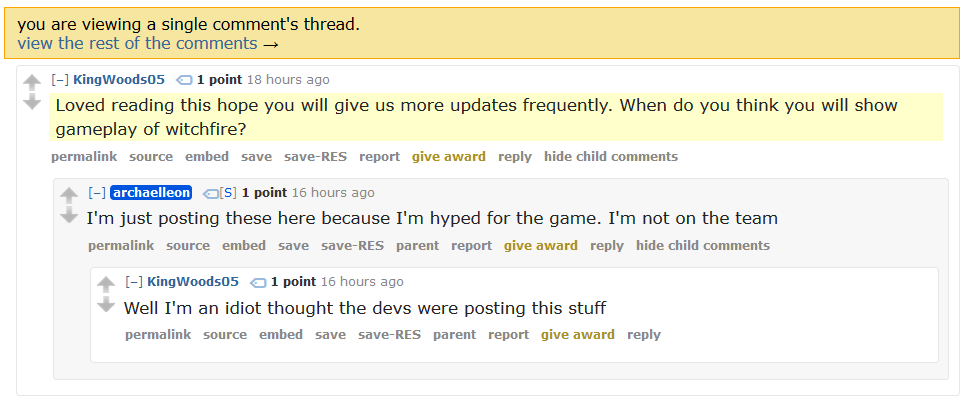Image resolution: width=964 pixels, height=404 pixels.
Task: Open archaelleon's highlighted username profile
Action: (151, 192)
